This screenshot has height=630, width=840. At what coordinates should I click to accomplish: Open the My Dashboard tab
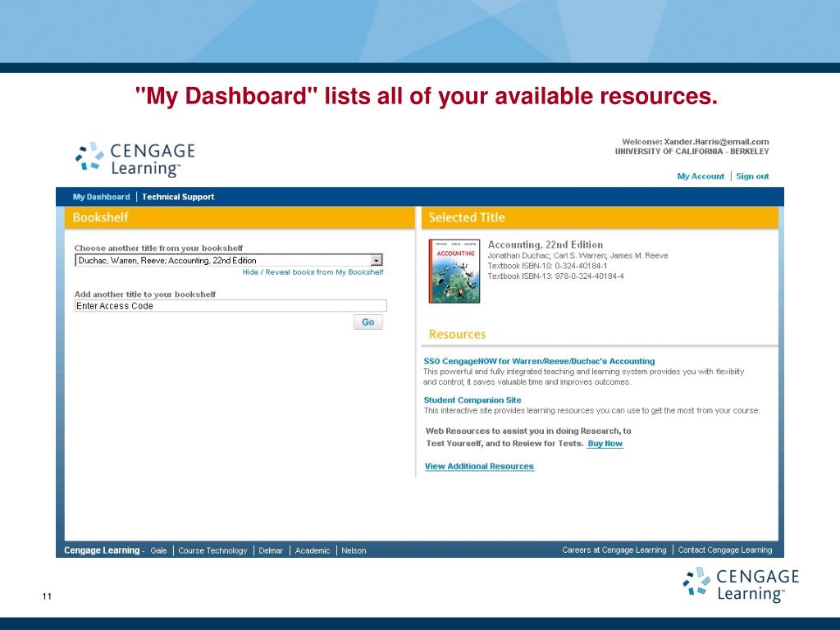coord(101,197)
